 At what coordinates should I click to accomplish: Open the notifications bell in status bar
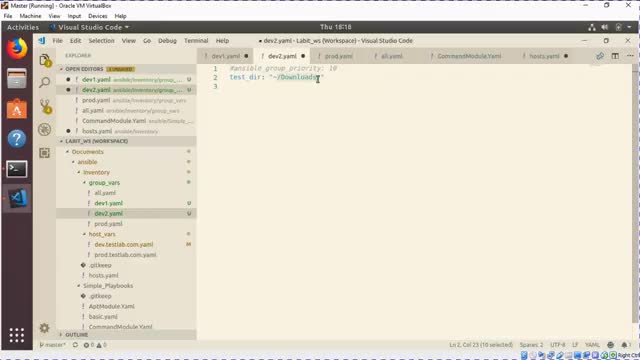tap(624, 345)
